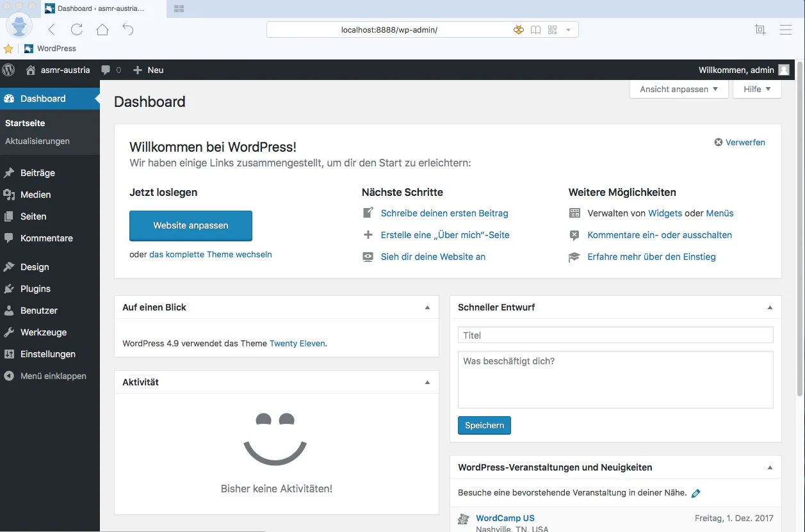Open Medien in the sidebar
This screenshot has height=532, width=805.
49,195
